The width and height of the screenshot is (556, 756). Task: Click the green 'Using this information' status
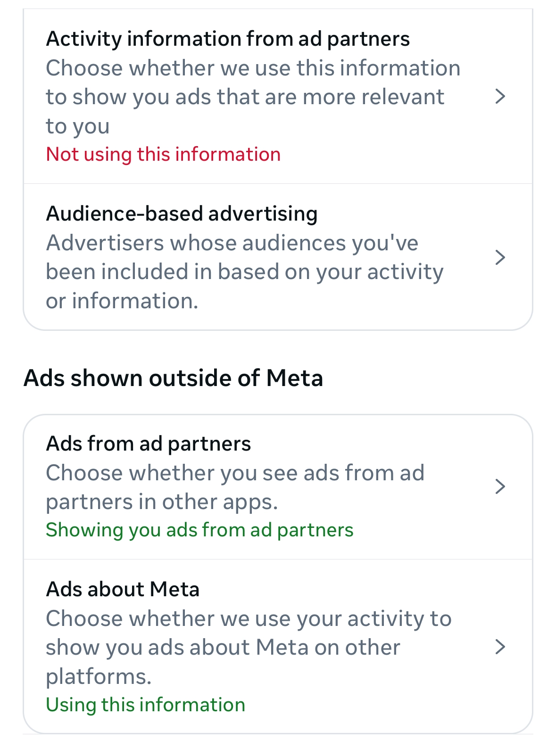click(145, 705)
